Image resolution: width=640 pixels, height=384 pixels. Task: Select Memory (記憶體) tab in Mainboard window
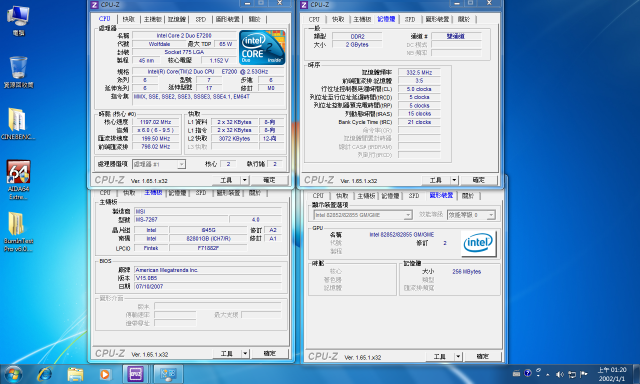click(177, 193)
